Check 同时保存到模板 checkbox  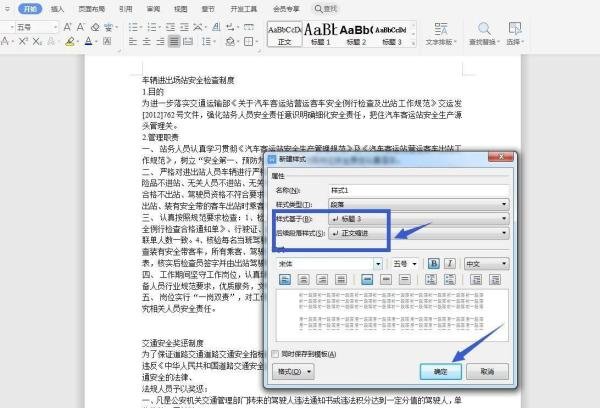point(275,354)
